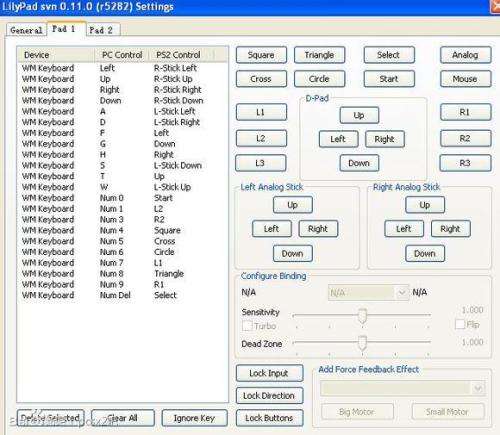Adjust the Sensitivity slider
The height and width of the screenshot is (435, 500).
[x=362, y=315]
